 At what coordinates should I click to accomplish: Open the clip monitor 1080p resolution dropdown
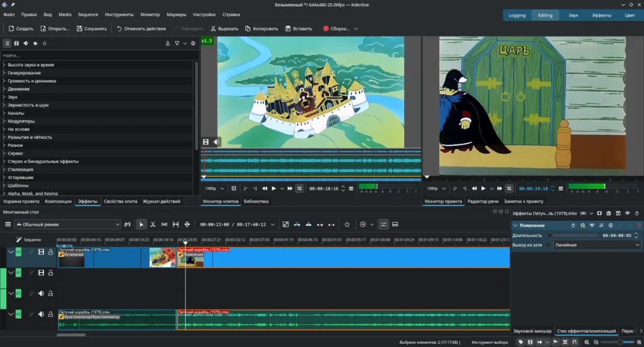(x=215, y=189)
